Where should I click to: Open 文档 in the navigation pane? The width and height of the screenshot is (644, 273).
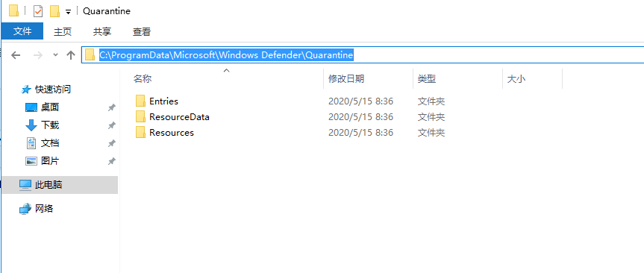50,143
